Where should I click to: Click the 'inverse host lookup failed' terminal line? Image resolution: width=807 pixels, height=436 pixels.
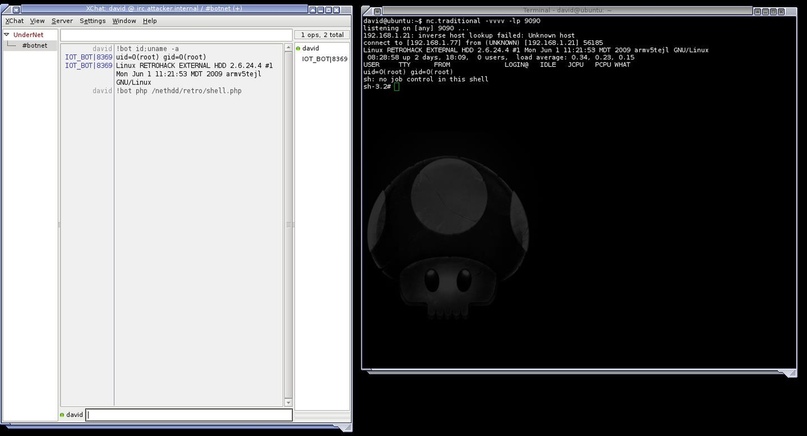(x=469, y=36)
